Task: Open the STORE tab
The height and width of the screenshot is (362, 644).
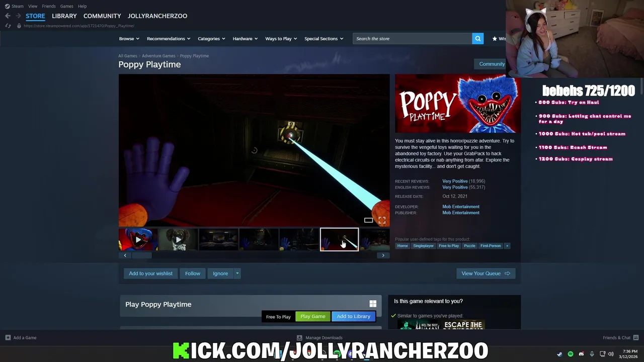Action: point(35,16)
